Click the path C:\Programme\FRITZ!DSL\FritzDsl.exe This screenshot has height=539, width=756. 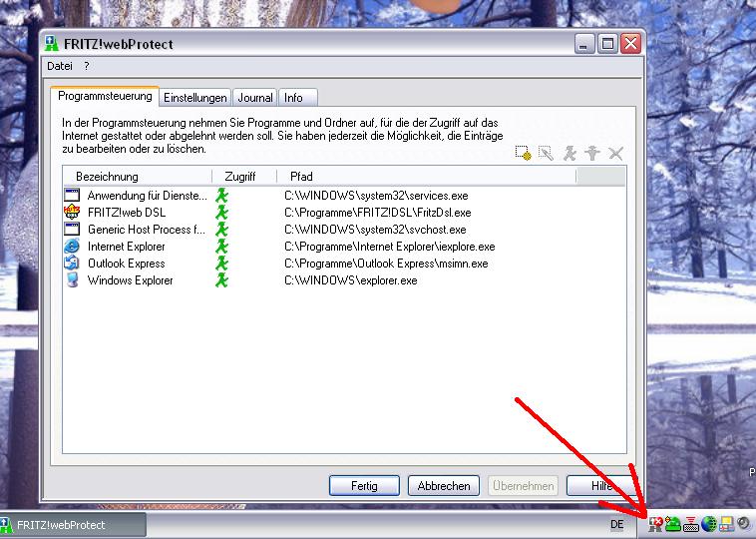[x=378, y=213]
